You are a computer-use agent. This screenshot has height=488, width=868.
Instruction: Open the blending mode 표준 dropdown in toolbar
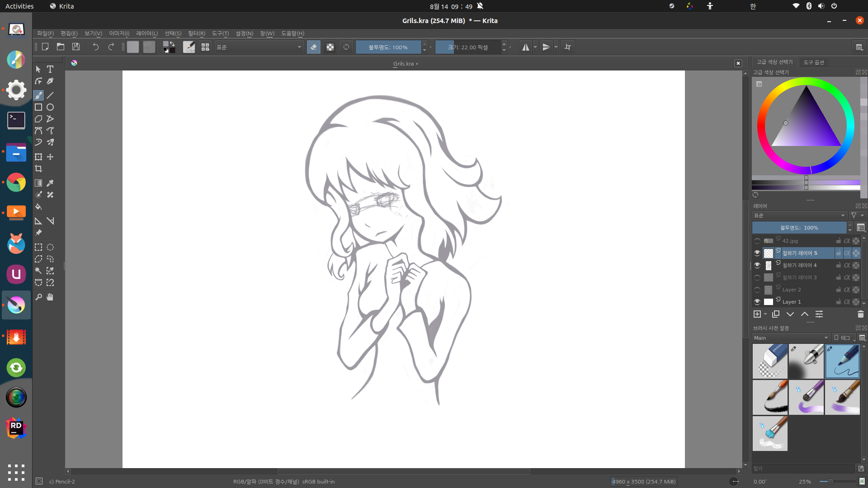(259, 47)
